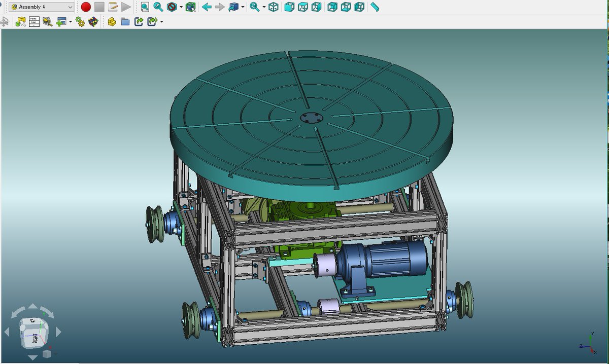This screenshot has width=609, height=364.
Task: Click the yellow 3D part block icon
Action: (x=112, y=22)
